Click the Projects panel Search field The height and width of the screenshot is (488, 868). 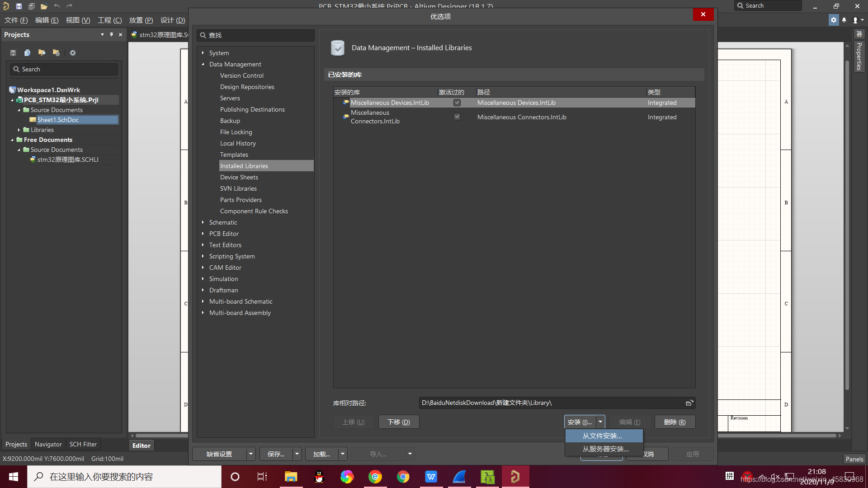64,69
